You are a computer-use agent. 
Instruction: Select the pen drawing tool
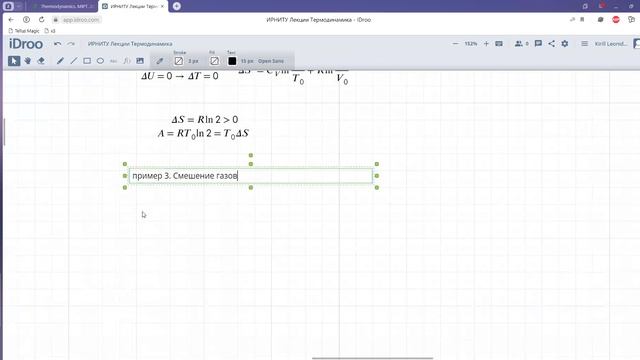tap(60, 61)
